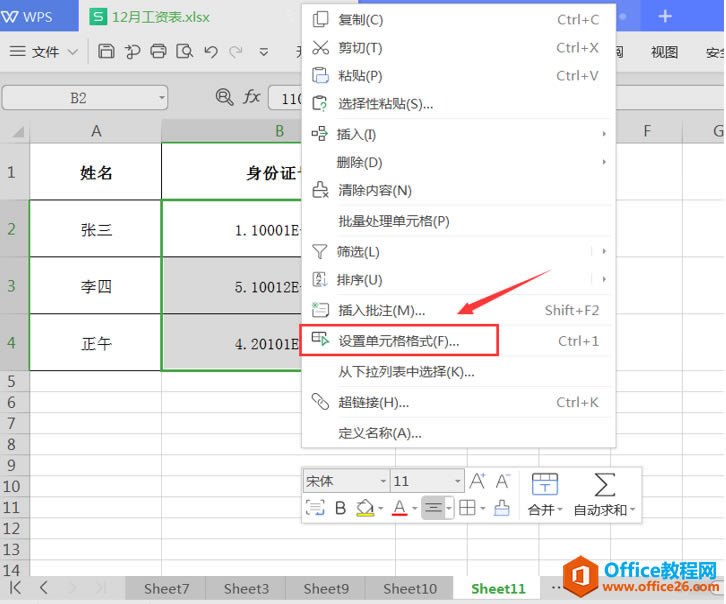Select 插入批注(M)... entry
Viewport: 726px width, 604px height.
(458, 310)
